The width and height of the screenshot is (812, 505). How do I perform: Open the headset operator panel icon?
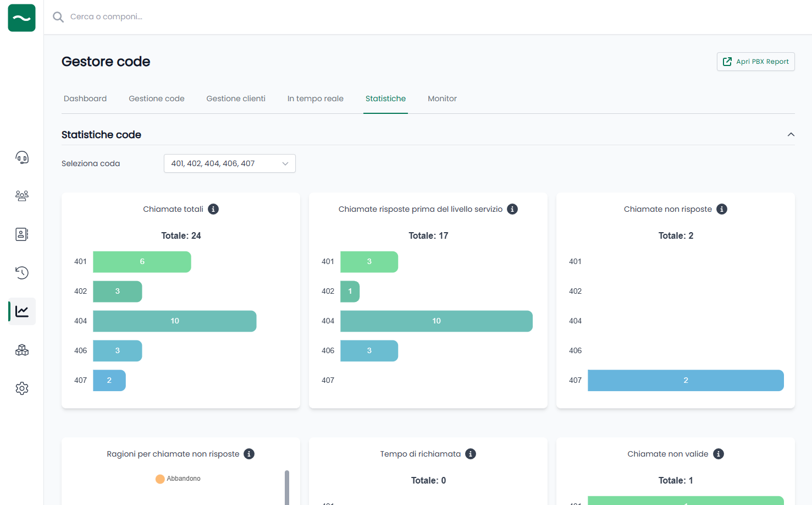(x=22, y=158)
